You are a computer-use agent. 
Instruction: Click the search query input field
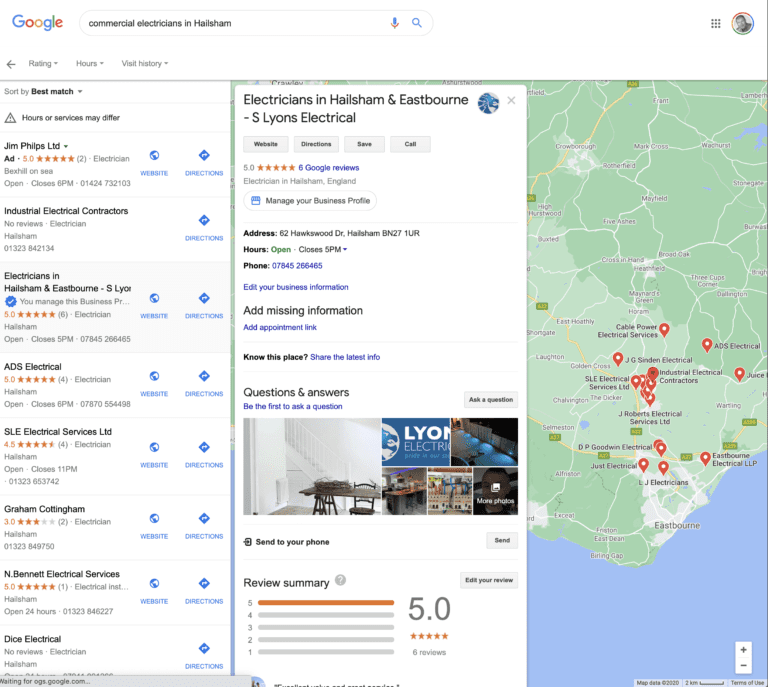tap(235, 23)
